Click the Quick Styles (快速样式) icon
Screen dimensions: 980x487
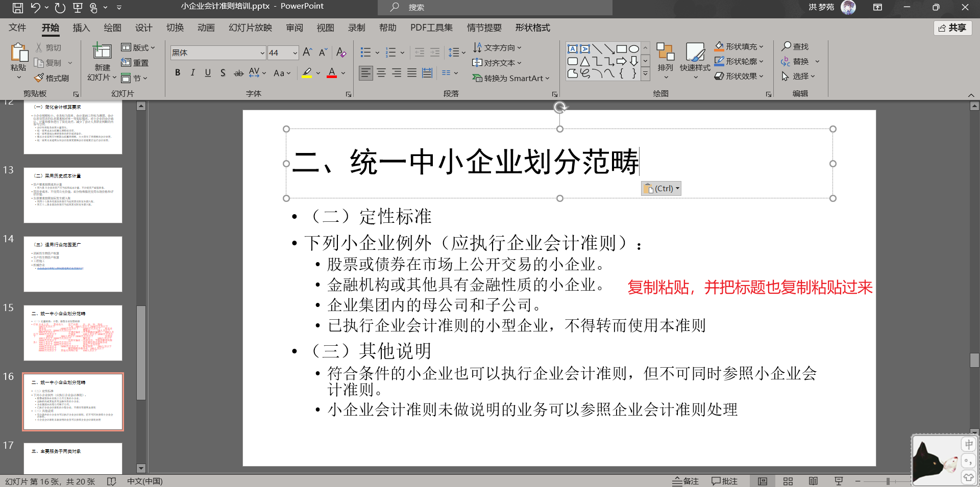[695, 52]
